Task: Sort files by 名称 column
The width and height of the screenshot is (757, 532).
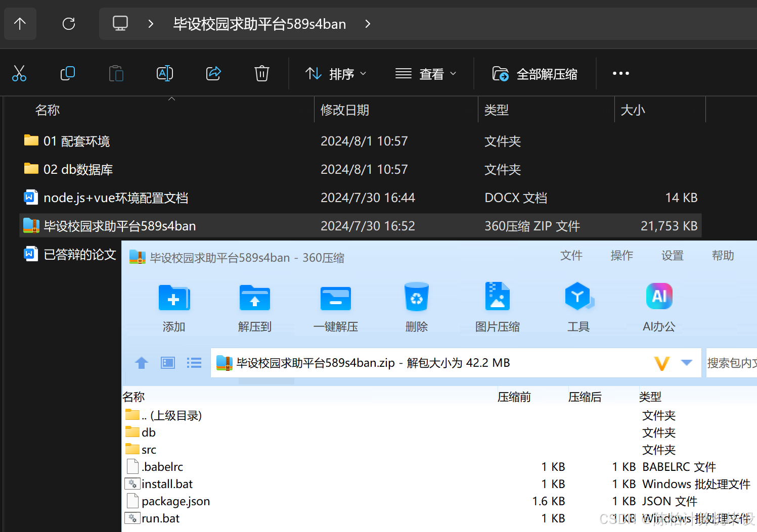Action: 48,110
